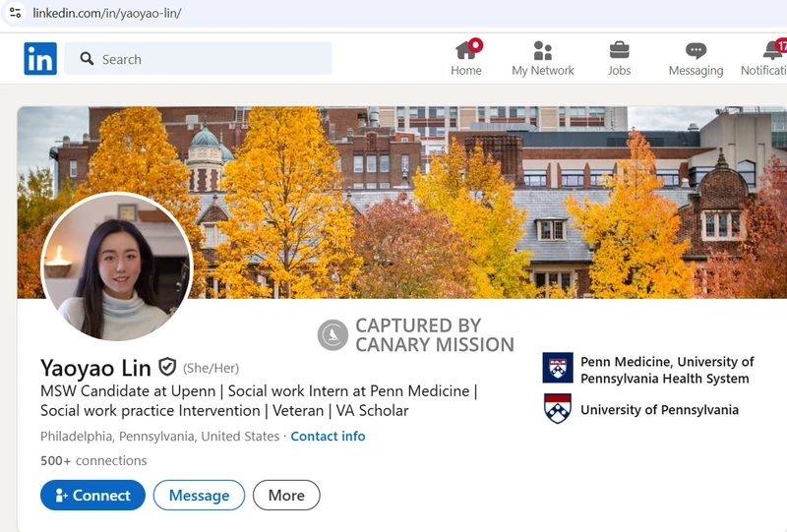
Task: Click the Message button
Action: coord(199,496)
